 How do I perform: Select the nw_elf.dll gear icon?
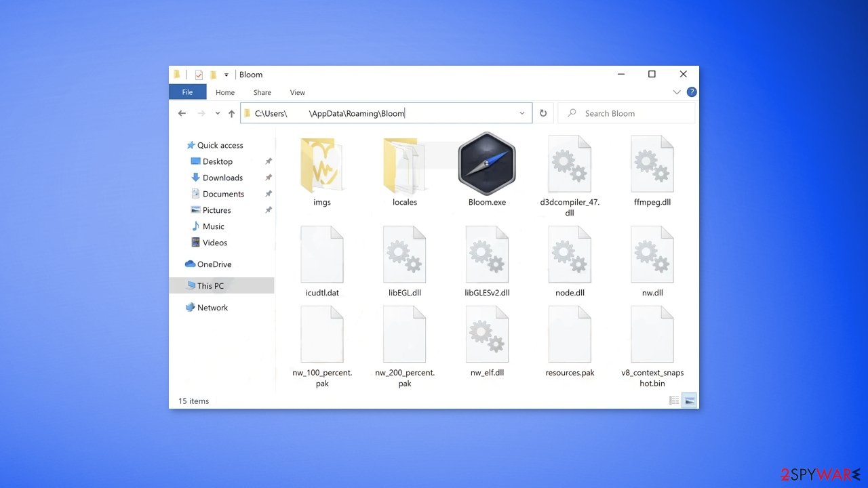coord(487,333)
